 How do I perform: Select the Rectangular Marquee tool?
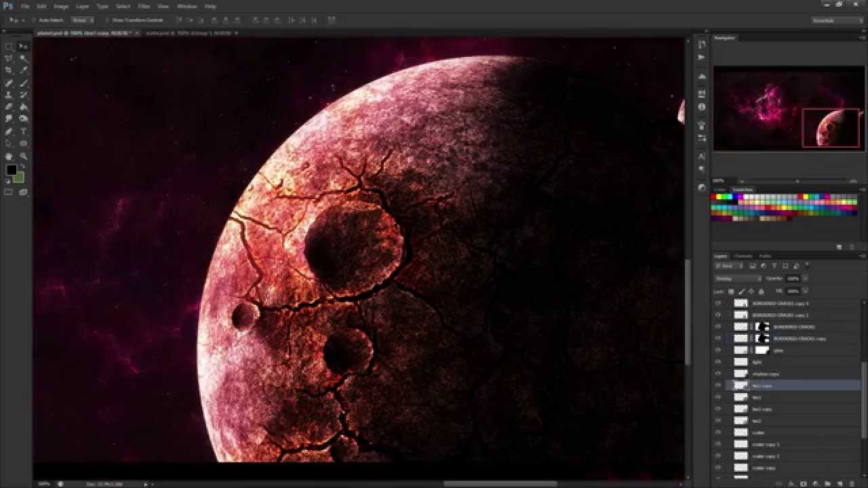[x=9, y=46]
